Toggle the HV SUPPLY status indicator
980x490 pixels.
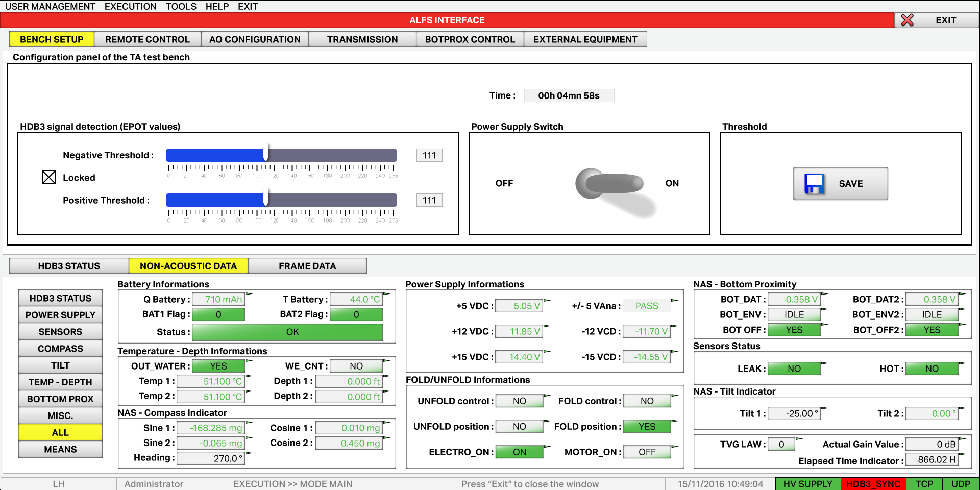(x=807, y=483)
